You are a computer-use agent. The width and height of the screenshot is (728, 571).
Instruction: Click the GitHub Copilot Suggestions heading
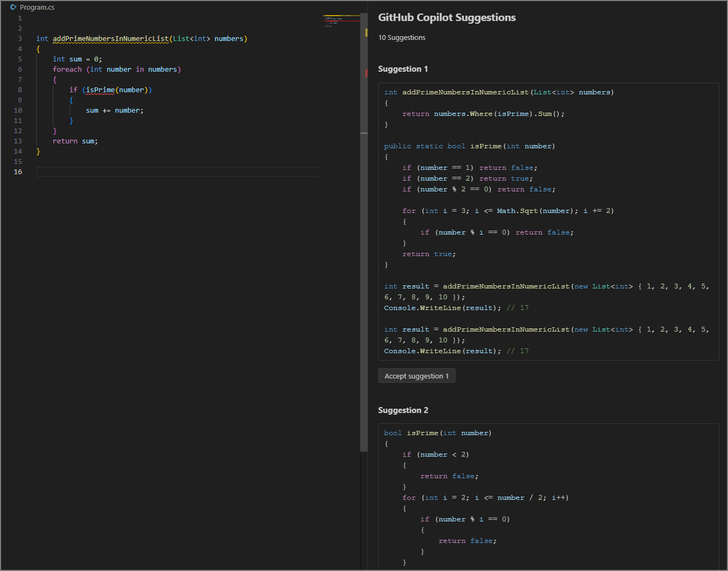point(447,17)
